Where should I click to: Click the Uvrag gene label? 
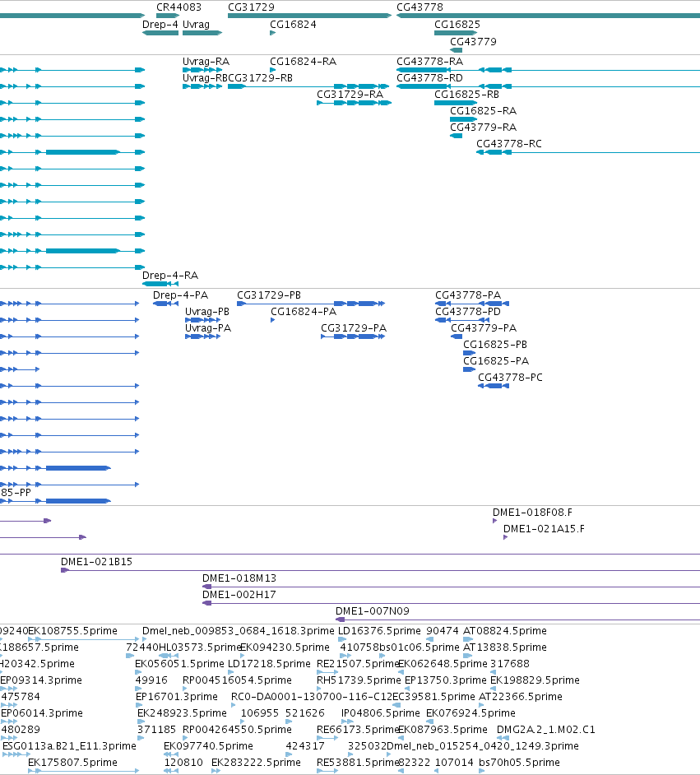(196, 24)
